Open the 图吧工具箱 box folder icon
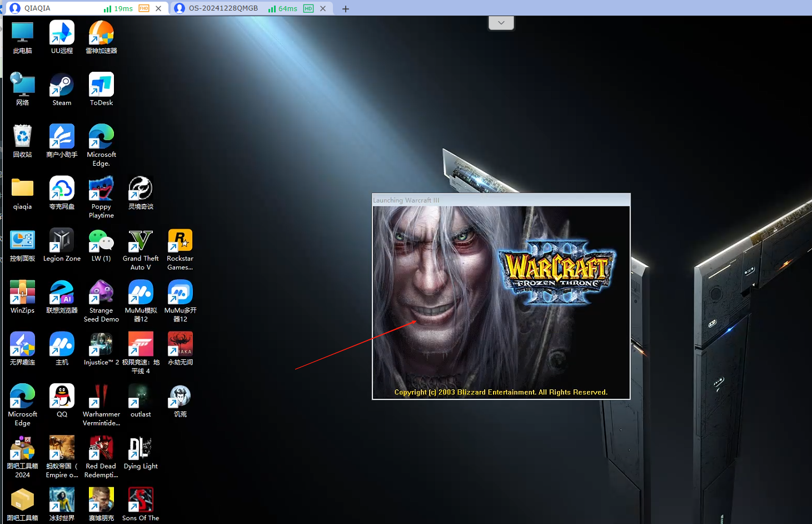Image resolution: width=812 pixels, height=524 pixels. click(22, 504)
